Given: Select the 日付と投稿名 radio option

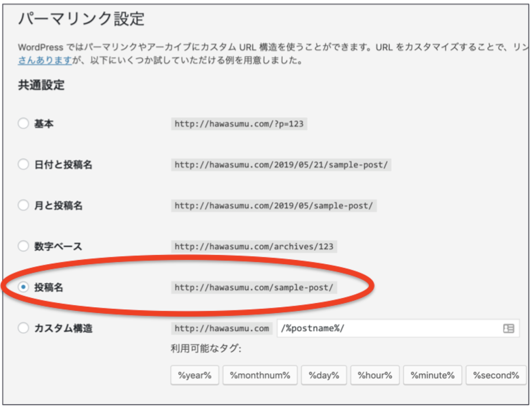Looking at the screenshot, I should [x=23, y=165].
